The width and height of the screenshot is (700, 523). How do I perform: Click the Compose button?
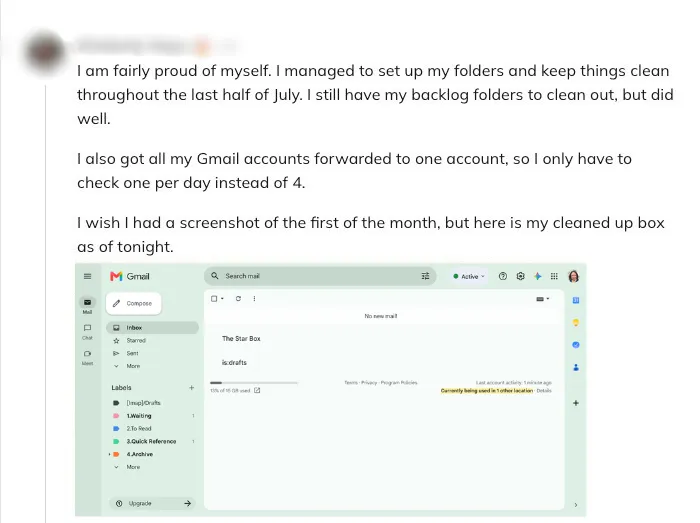coord(133,303)
